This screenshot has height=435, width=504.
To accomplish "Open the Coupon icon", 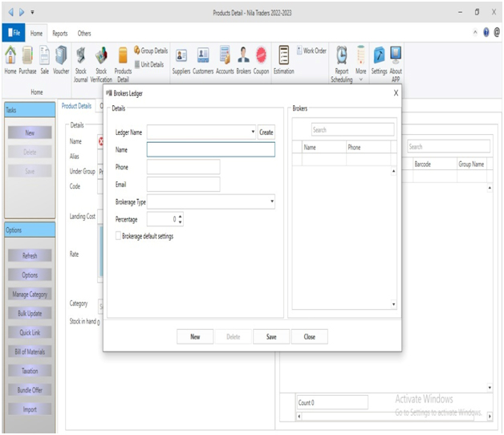I will tap(261, 60).
